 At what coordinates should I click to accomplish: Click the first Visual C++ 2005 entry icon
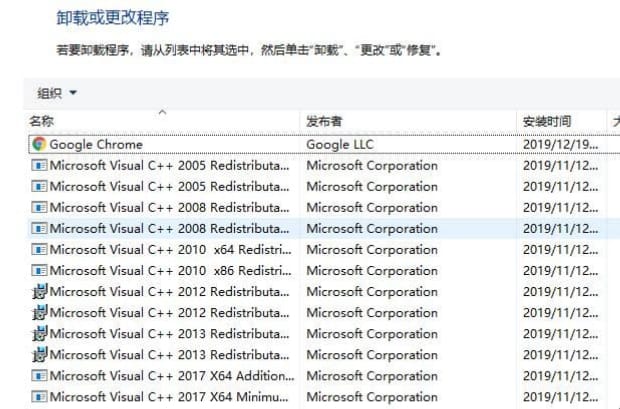(x=39, y=166)
